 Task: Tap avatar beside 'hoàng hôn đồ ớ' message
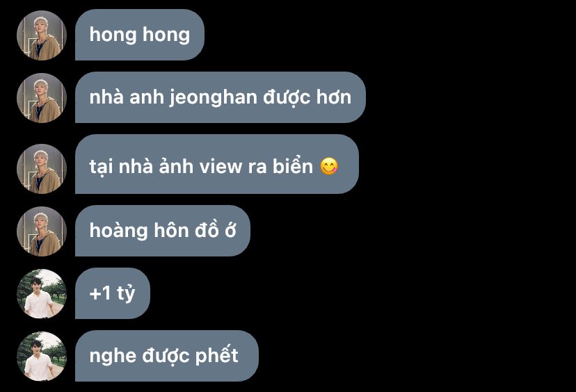(42, 231)
